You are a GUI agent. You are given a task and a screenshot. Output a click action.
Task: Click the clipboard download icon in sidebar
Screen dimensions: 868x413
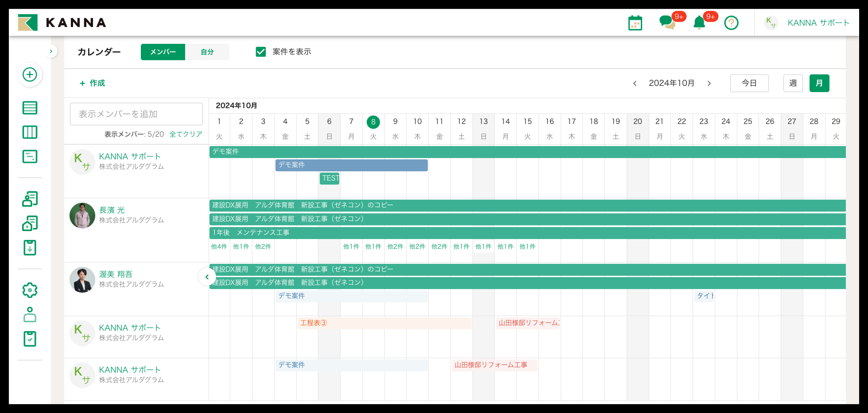tap(30, 248)
